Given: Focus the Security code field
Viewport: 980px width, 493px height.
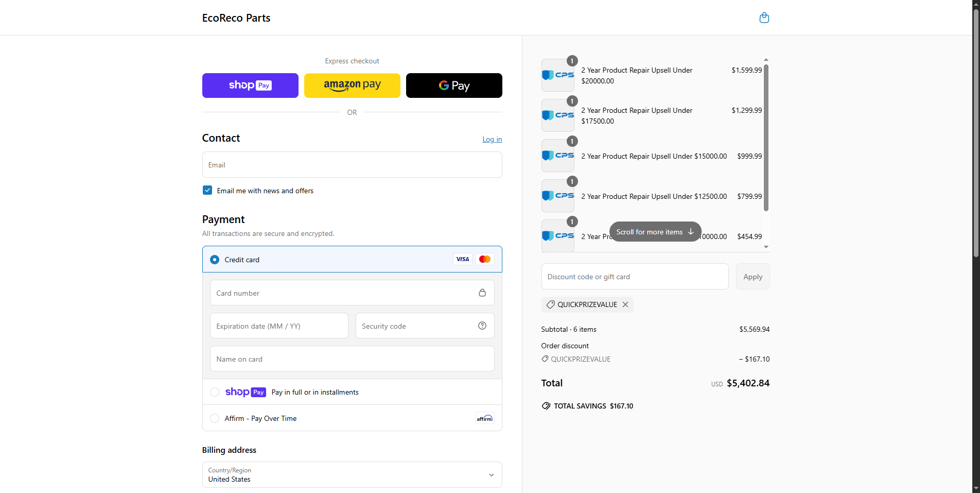Looking at the screenshot, I should click(425, 326).
